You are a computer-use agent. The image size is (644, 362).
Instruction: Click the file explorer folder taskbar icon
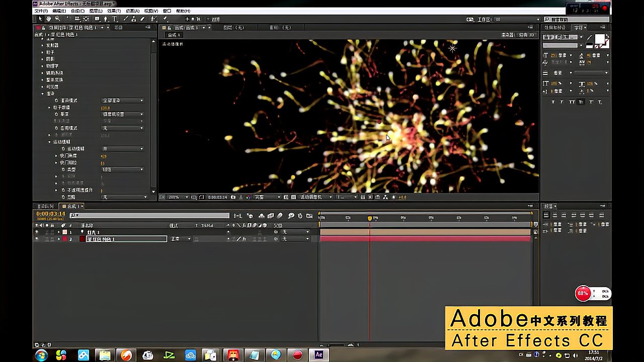[105, 355]
